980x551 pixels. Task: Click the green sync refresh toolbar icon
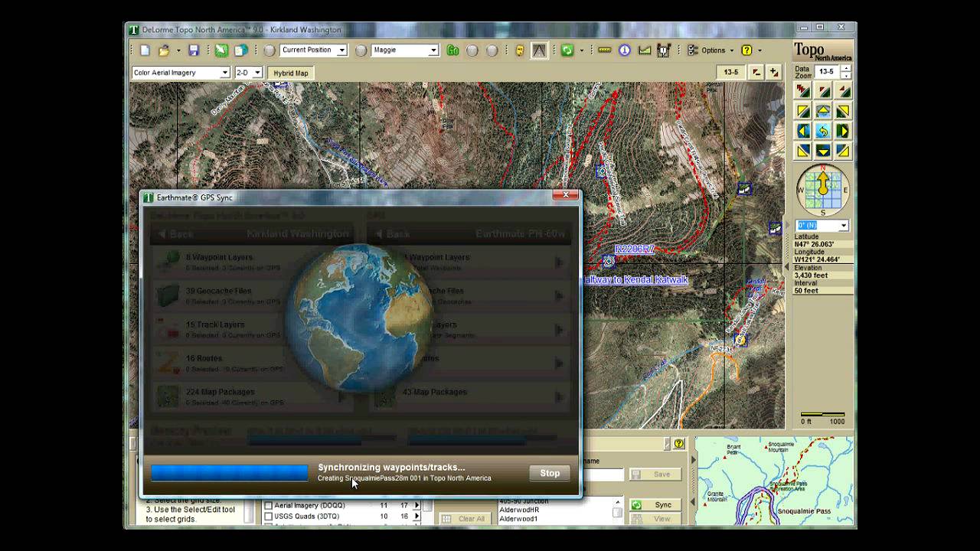pyautogui.click(x=567, y=51)
